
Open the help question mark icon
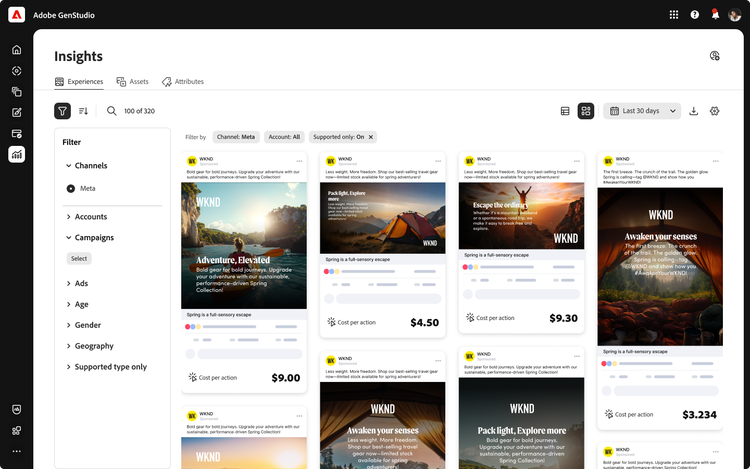[x=695, y=15]
